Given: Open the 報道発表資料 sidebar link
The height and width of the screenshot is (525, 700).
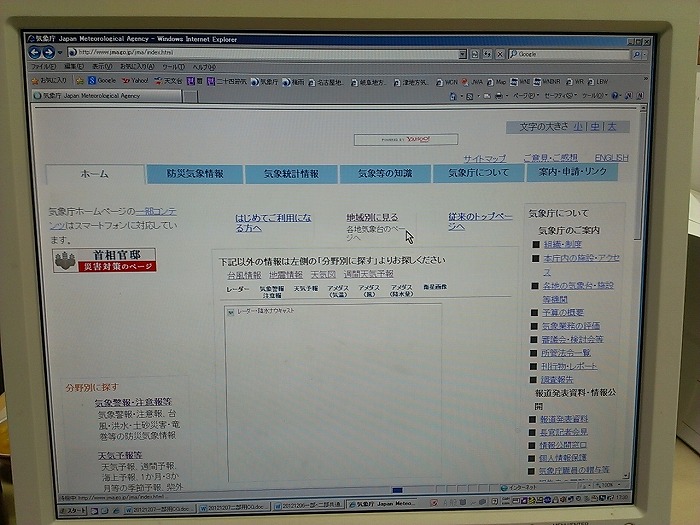Looking at the screenshot, I should (564, 419).
